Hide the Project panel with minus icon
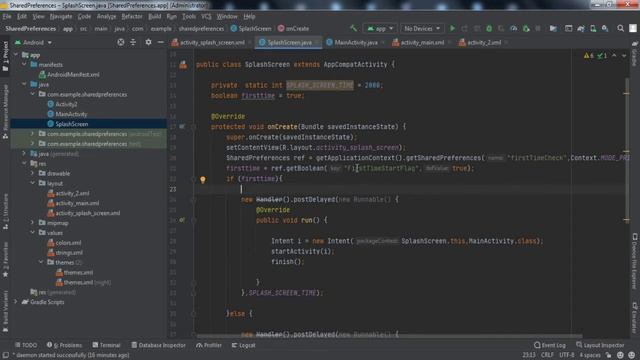The image size is (640, 360). [160, 42]
